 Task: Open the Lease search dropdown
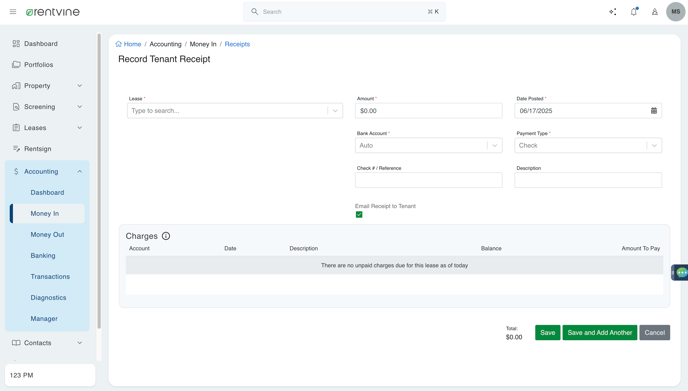click(x=235, y=111)
